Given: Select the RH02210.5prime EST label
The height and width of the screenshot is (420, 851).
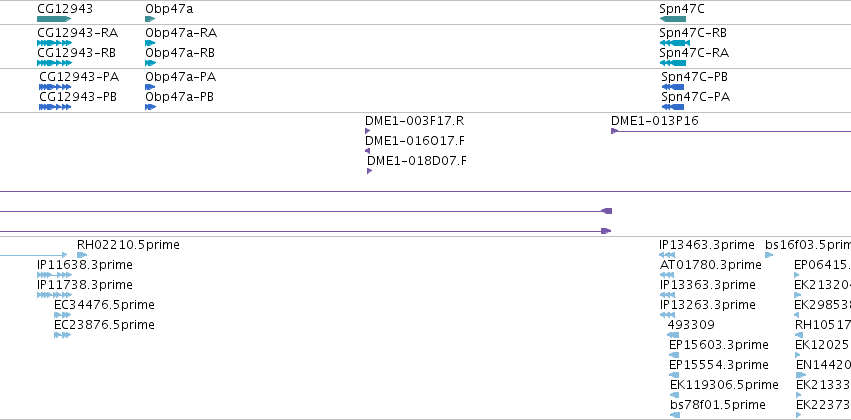Looking at the screenshot, I should (128, 245).
